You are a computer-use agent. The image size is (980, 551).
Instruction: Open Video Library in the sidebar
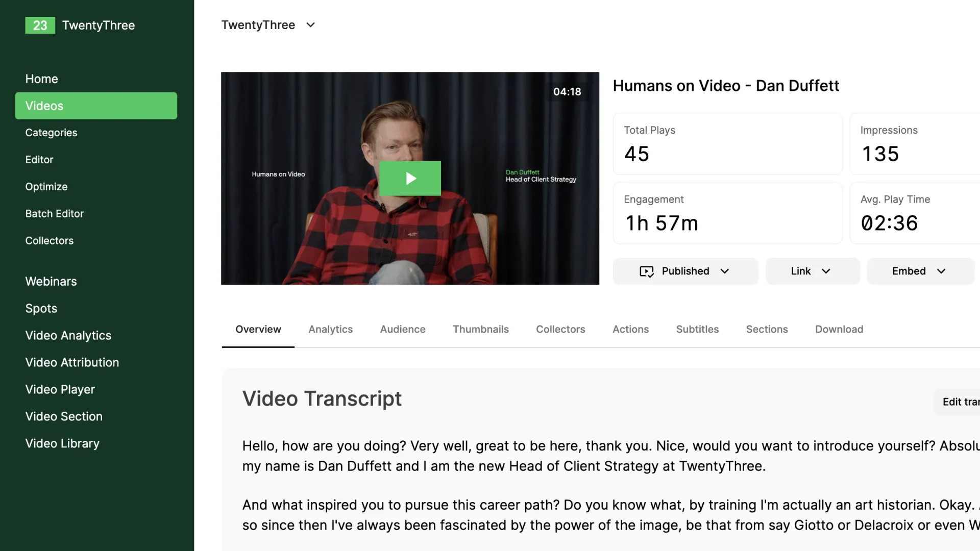tap(62, 444)
